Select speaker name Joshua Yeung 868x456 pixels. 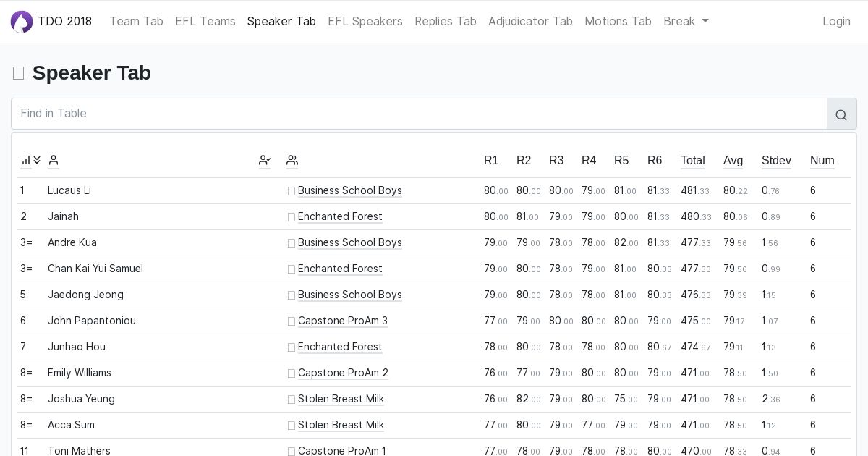click(x=81, y=399)
